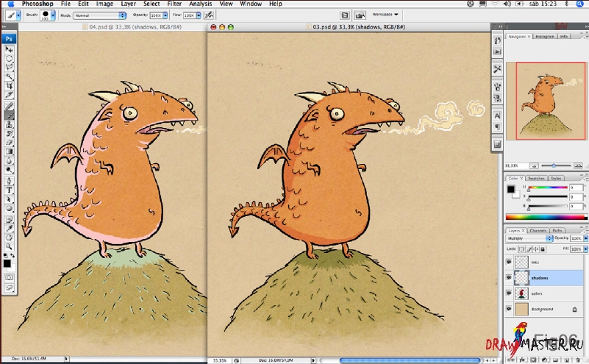Open the Character panel icon in dock
Image resolution: width=589 pixels, height=364 pixels.
tap(497, 115)
